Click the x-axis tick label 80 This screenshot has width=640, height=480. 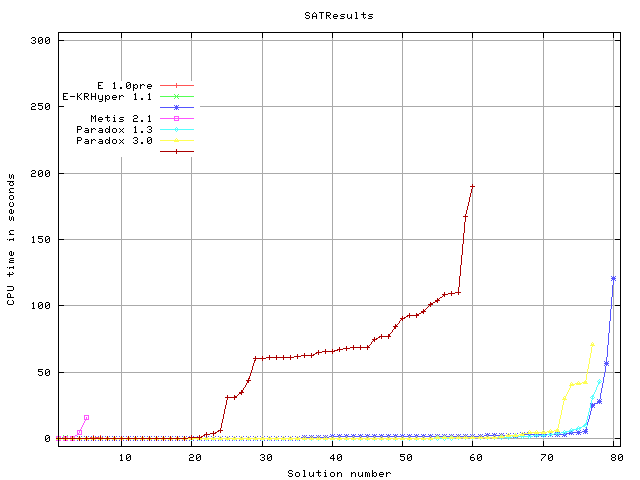pos(617,458)
